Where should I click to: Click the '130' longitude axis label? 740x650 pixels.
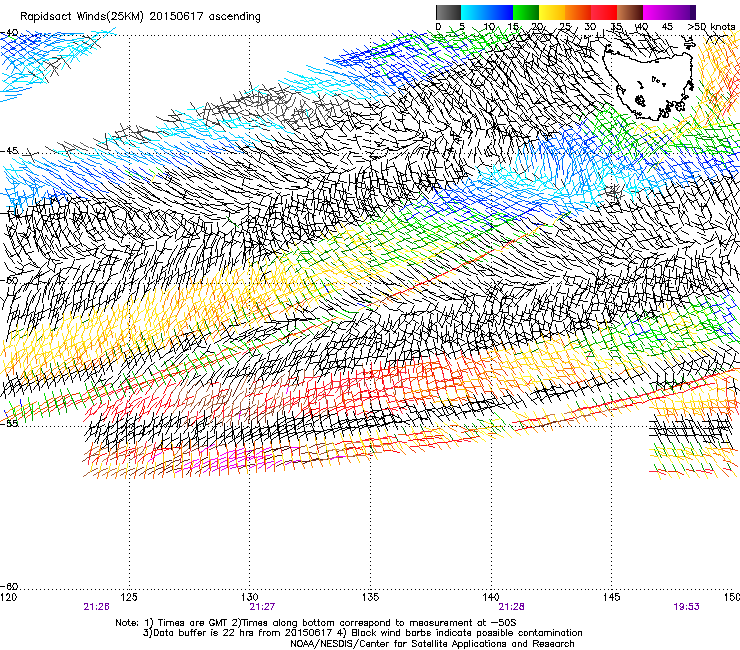tap(250, 597)
